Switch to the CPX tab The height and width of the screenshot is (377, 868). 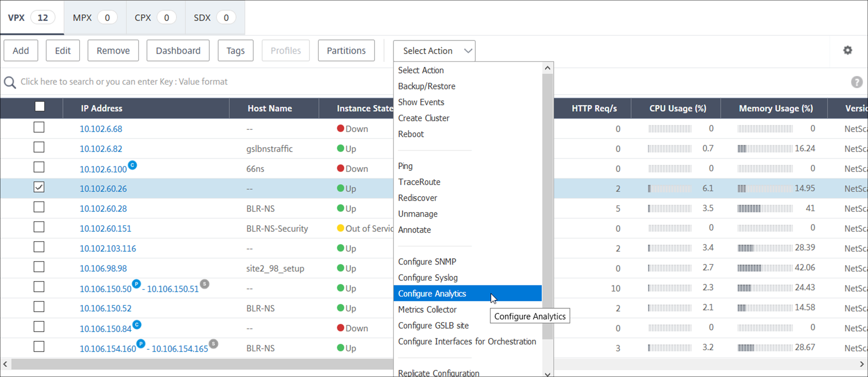(x=156, y=18)
